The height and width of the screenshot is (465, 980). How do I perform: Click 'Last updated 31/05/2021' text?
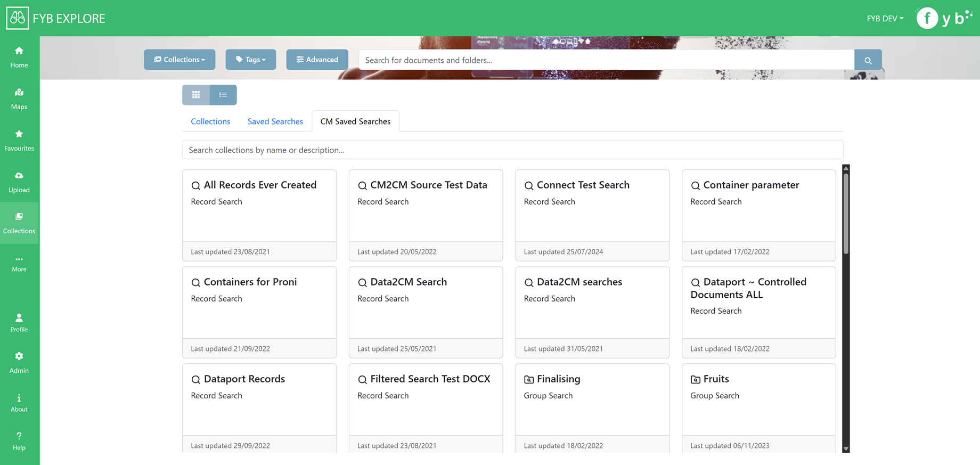[563, 348]
